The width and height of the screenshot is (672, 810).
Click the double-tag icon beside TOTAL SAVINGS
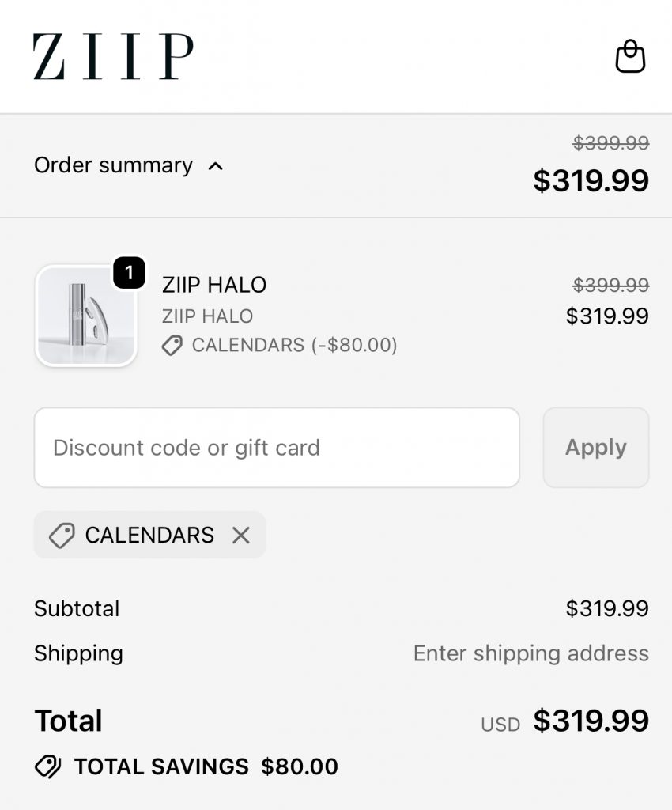(48, 766)
